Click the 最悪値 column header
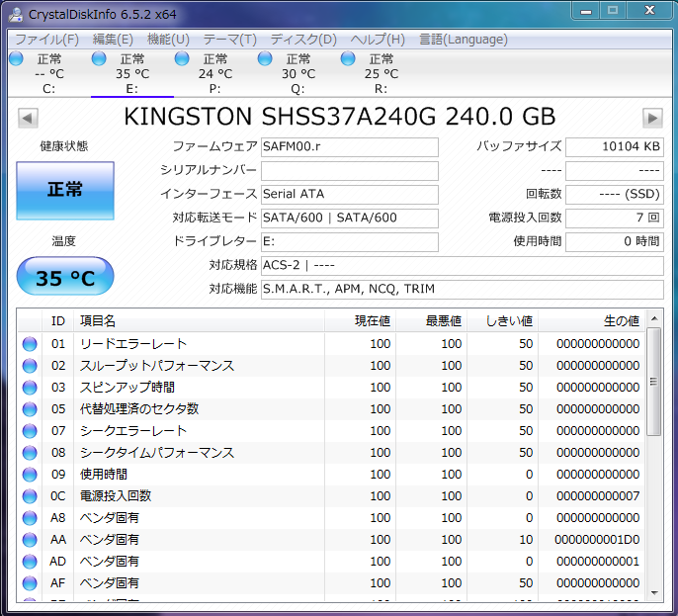The width and height of the screenshot is (678, 616). 431,321
